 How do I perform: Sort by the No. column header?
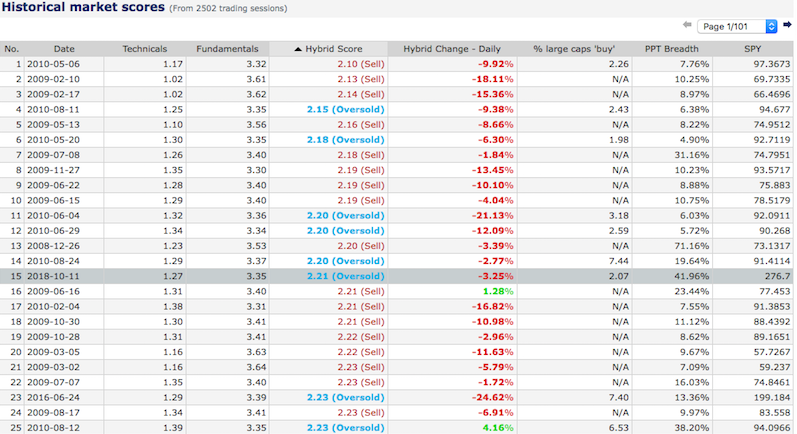point(12,49)
